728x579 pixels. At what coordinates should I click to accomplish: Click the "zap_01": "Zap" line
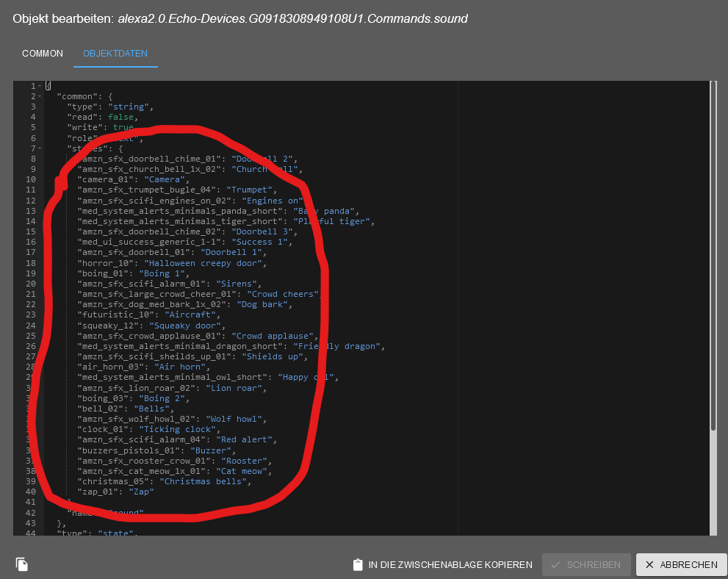point(115,492)
